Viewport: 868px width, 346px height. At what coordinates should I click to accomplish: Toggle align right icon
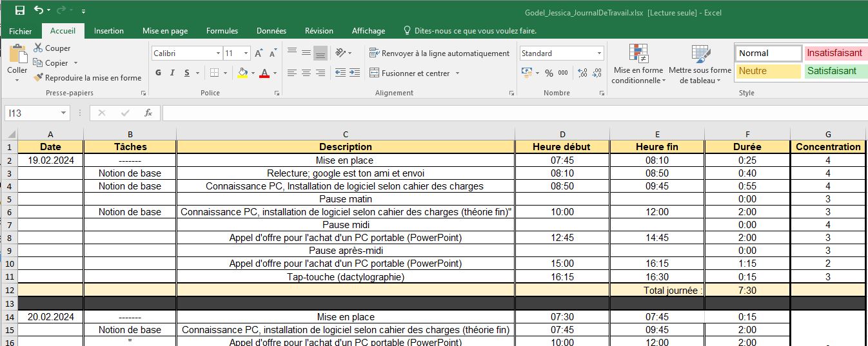coord(321,73)
